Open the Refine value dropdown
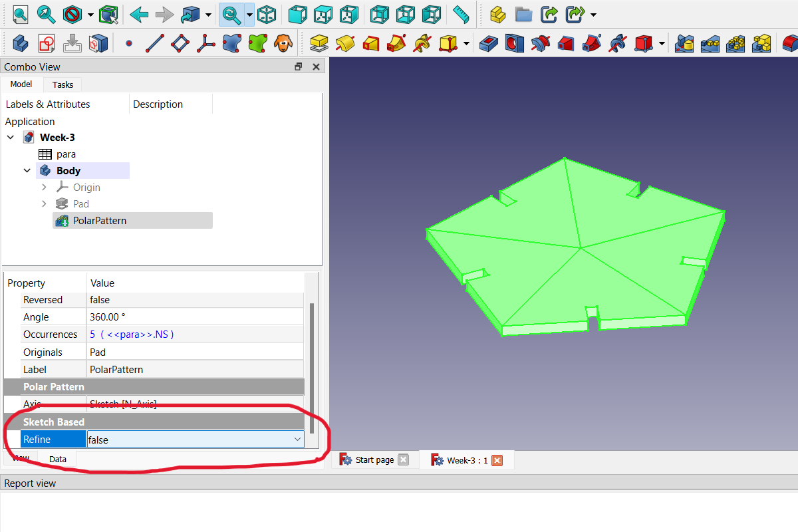The height and width of the screenshot is (532, 798). tap(297, 440)
